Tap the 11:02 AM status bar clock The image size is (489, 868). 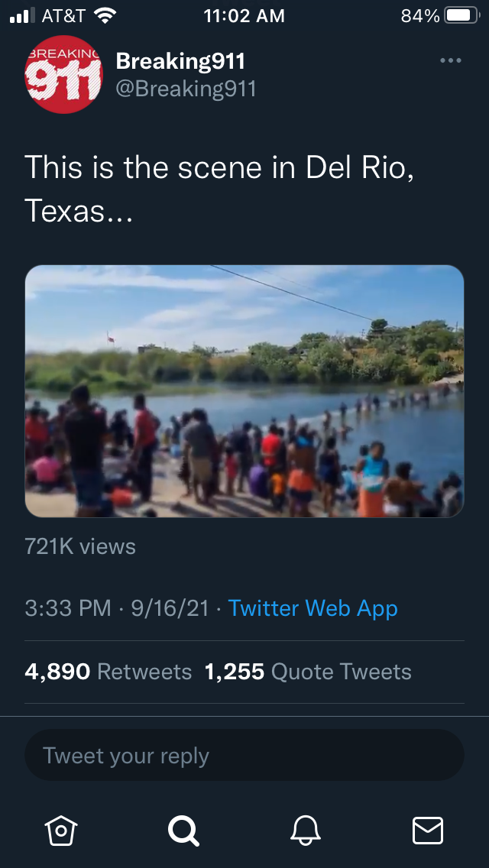(x=244, y=15)
